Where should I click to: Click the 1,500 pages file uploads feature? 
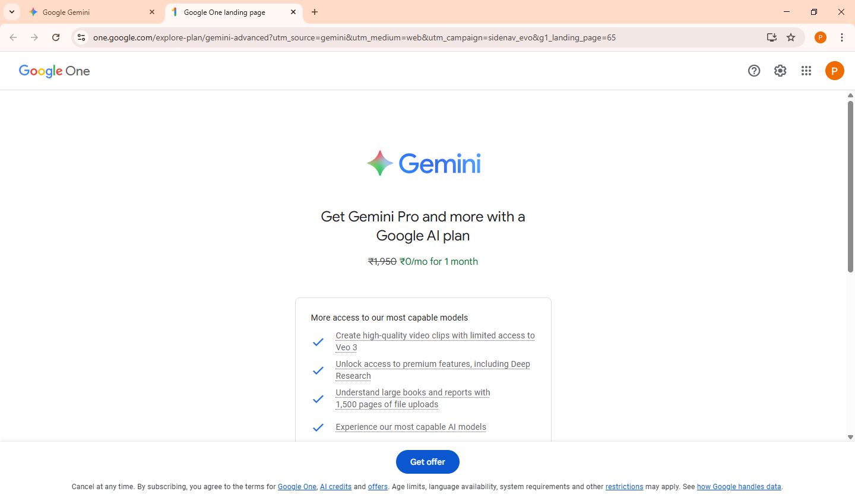click(413, 398)
